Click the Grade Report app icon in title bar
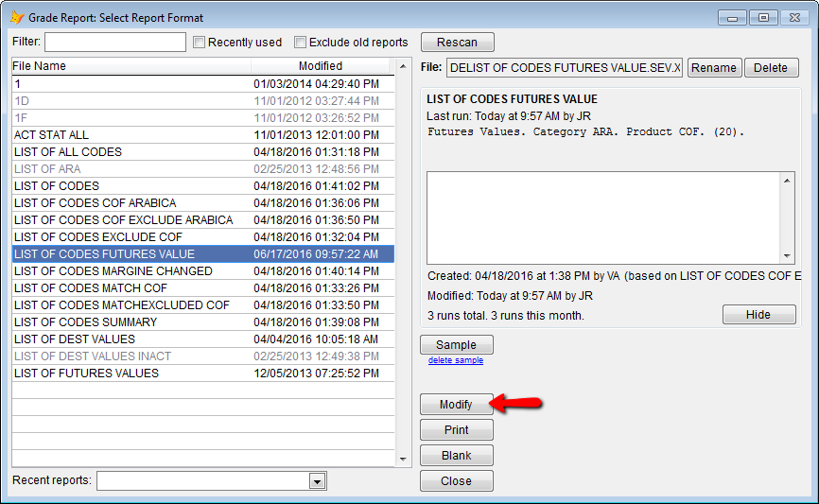Screen dimensions: 819x504 17,17
